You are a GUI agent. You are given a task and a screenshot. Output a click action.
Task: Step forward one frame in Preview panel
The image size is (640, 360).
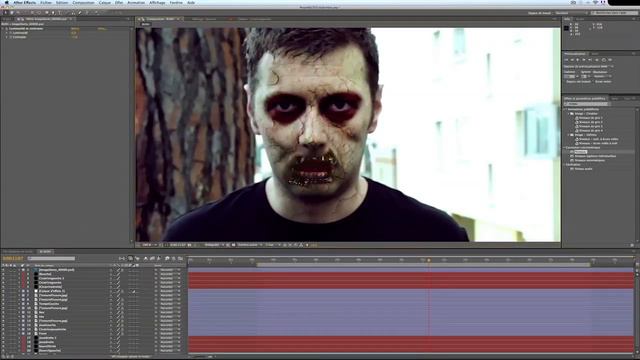point(584,60)
